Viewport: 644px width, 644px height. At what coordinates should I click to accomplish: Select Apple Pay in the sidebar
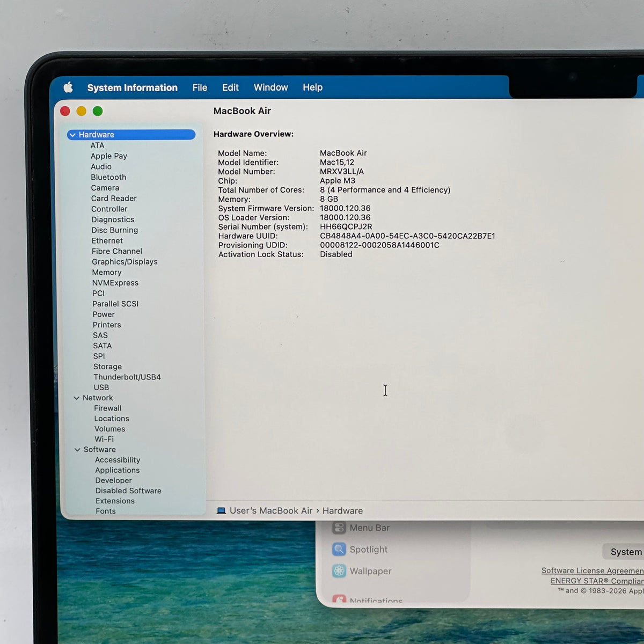(109, 156)
